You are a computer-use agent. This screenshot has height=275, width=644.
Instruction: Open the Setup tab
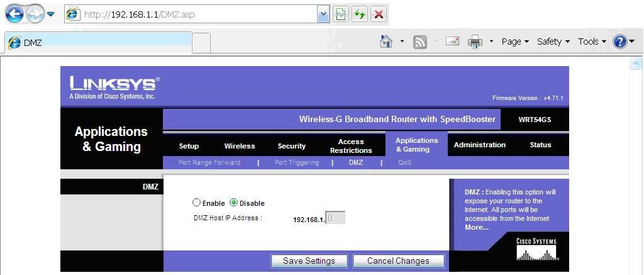[189, 146]
